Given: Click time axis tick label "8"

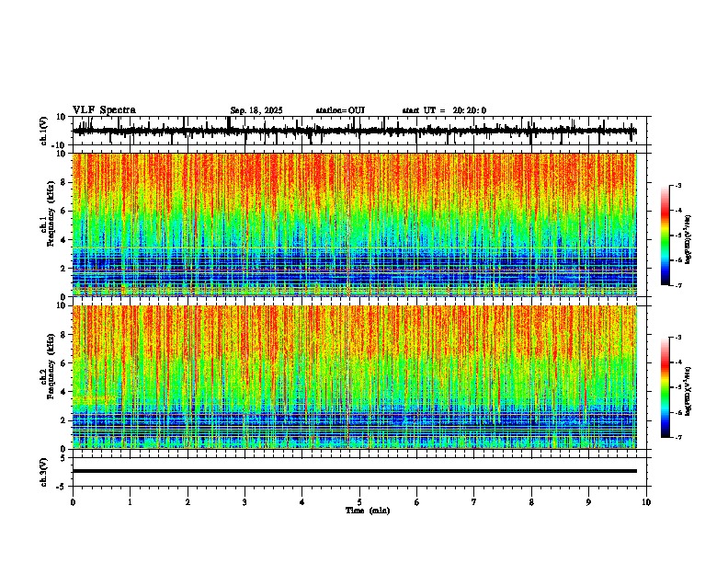Looking at the screenshot, I should 531,502.
